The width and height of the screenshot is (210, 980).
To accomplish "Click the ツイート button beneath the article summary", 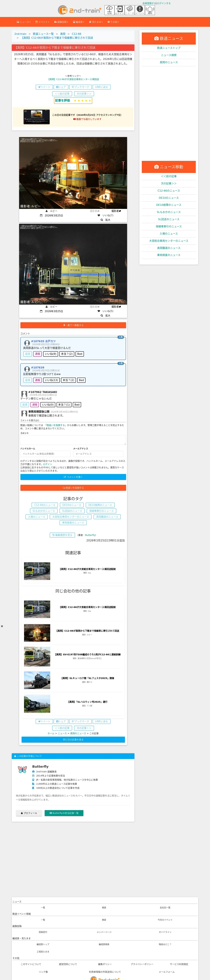I will coord(44,87).
